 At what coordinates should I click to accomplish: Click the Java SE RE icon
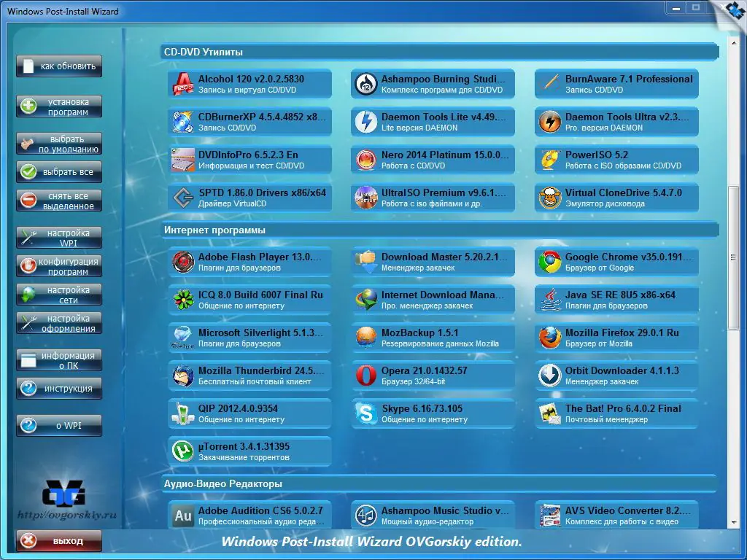tap(550, 300)
